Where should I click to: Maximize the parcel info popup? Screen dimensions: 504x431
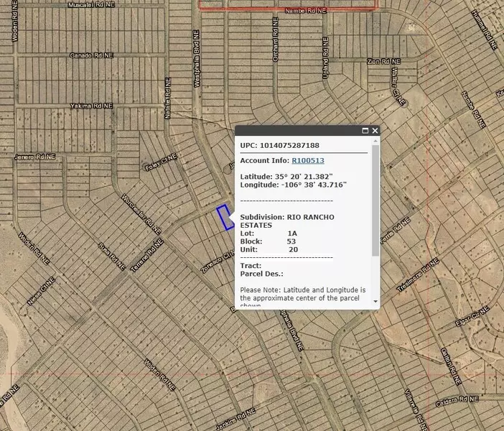[365, 131]
